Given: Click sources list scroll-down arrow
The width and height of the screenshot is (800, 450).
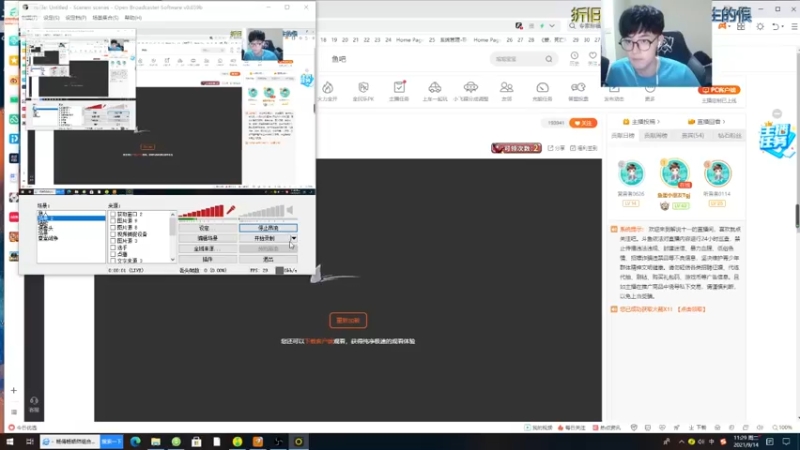Looking at the screenshot, I should pos(172,260).
